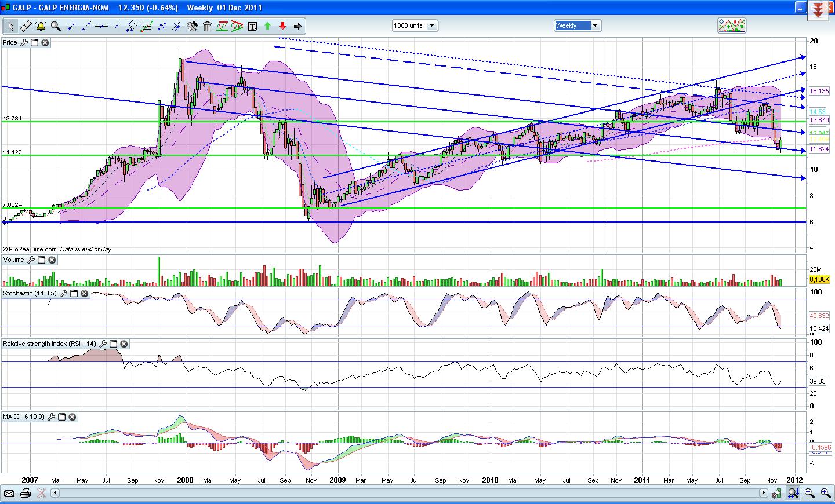
Task: Open Price panel wrench settings
Action: pyautogui.click(x=24, y=42)
